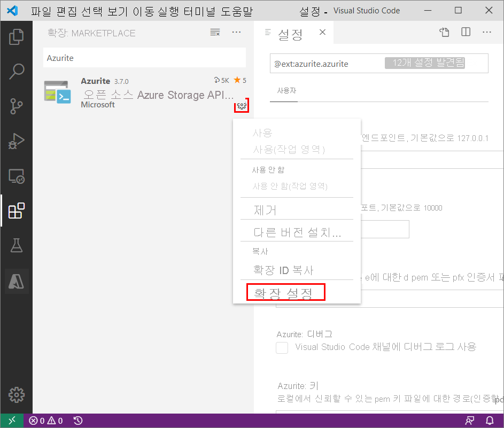The image size is (504, 428).
Task: Open the Source Control view icon
Action: pos(16,106)
